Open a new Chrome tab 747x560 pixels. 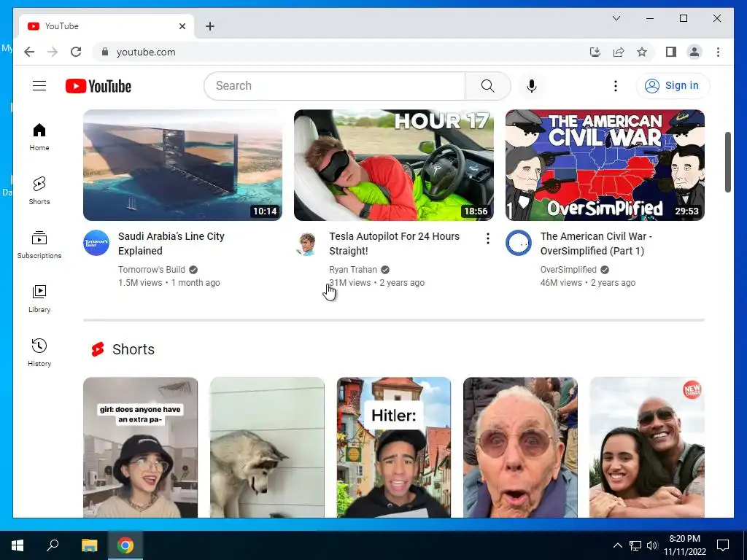(x=209, y=26)
